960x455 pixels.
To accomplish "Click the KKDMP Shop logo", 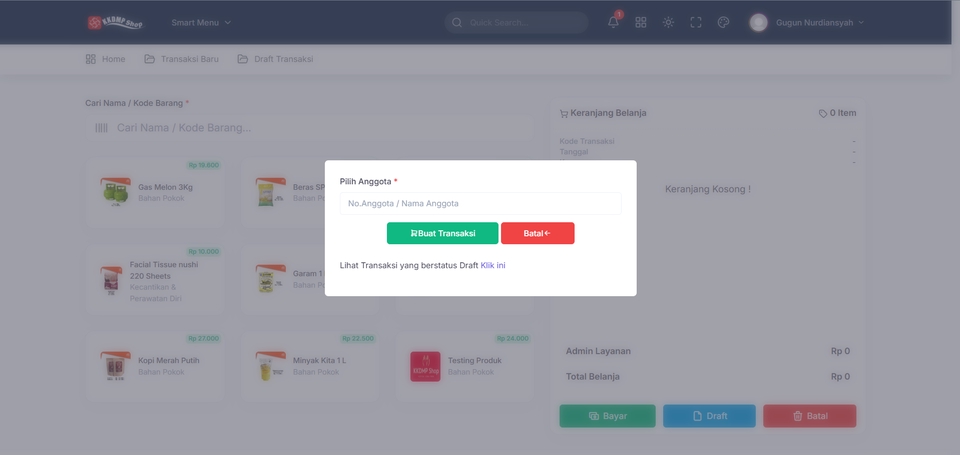I will coord(114,23).
